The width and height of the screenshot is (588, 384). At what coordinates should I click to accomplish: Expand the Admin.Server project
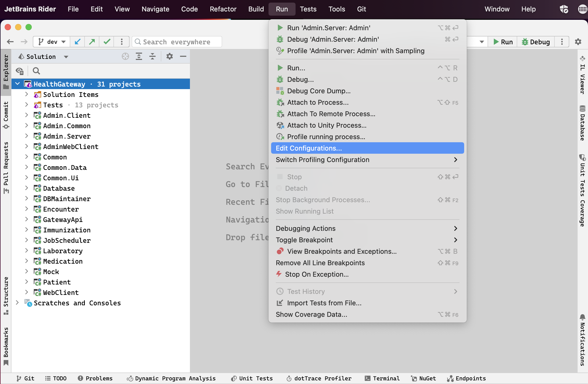[x=27, y=136]
